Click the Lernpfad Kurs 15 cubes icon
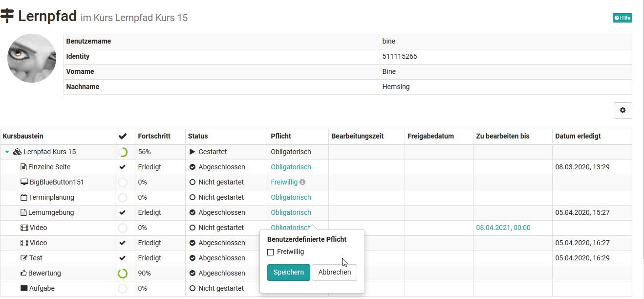The width and height of the screenshot is (644, 299). pyautogui.click(x=17, y=152)
